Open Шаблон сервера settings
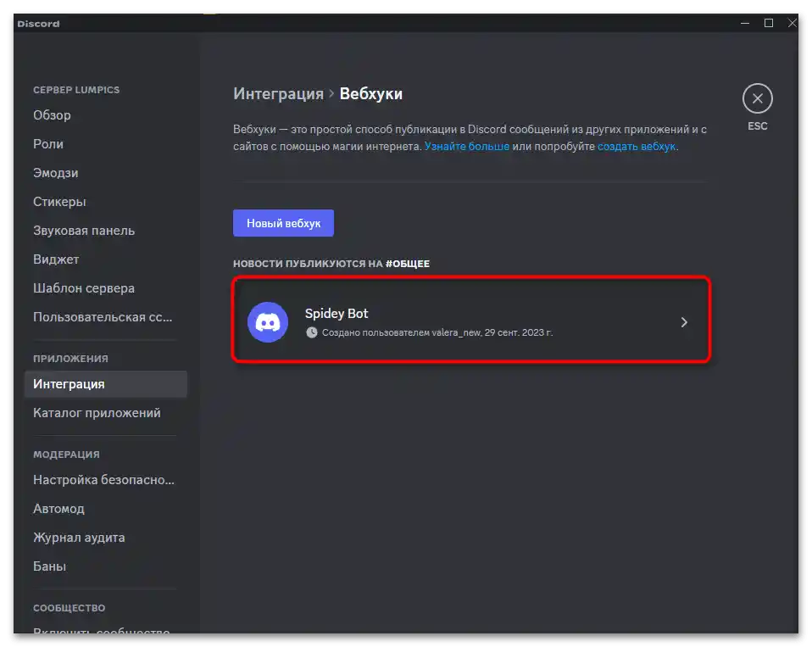812x647 pixels. (x=84, y=288)
